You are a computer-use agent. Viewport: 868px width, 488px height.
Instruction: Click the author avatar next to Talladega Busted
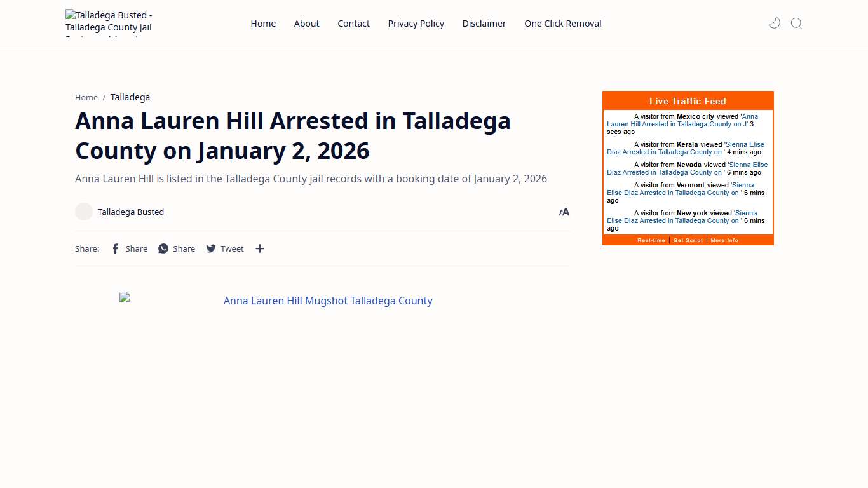(83, 211)
